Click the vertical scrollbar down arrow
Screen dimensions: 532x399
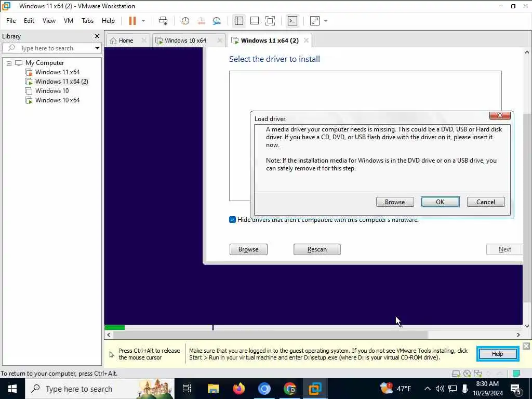point(527,326)
